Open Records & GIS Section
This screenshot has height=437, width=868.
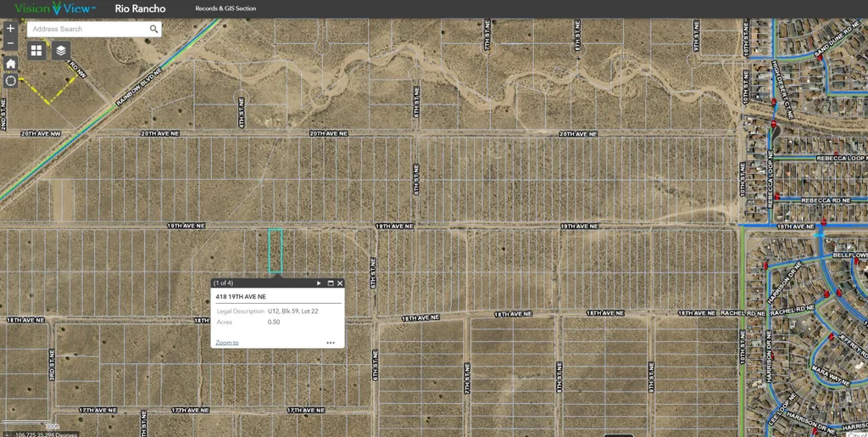(225, 9)
